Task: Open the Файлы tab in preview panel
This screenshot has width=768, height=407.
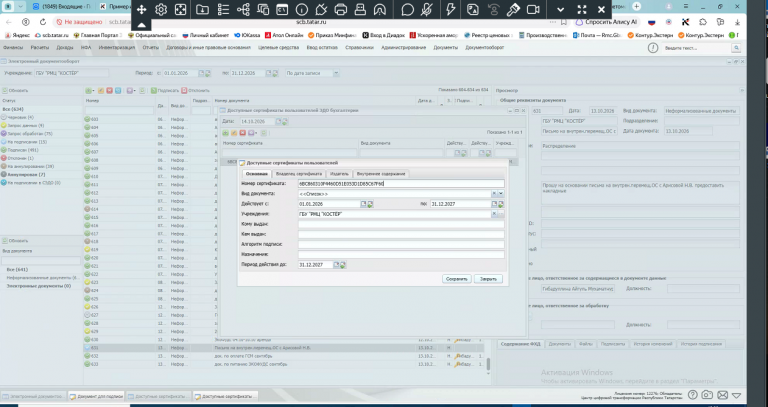Action: 585,344
